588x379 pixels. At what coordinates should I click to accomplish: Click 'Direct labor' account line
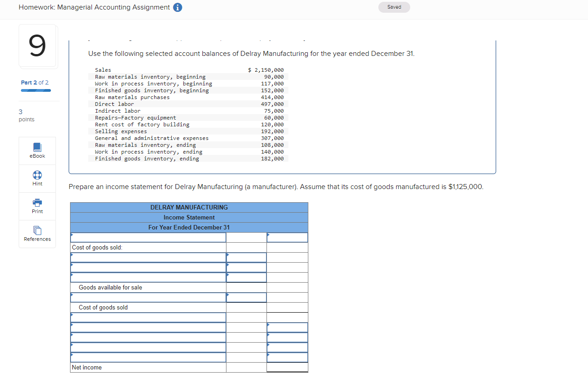tap(115, 104)
